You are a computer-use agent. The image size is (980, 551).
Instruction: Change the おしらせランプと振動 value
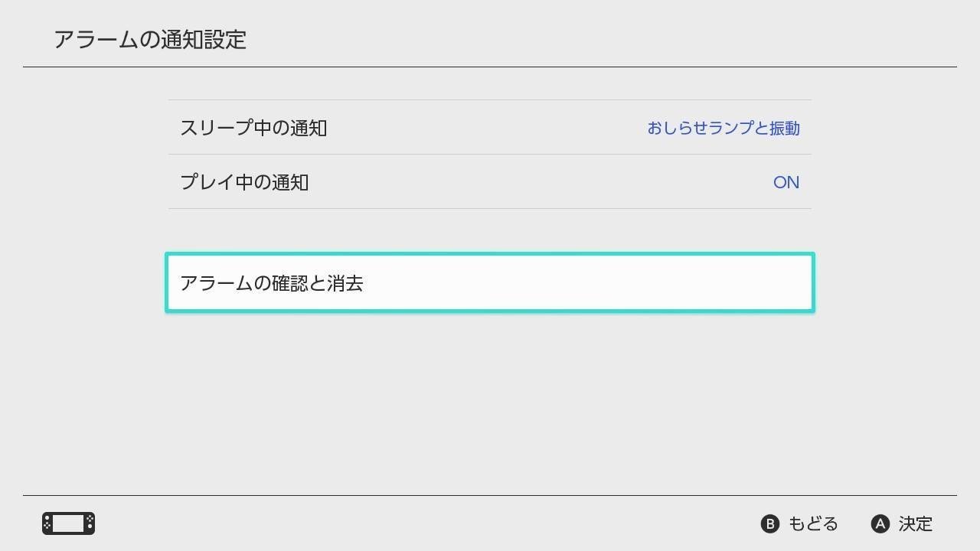click(x=724, y=128)
